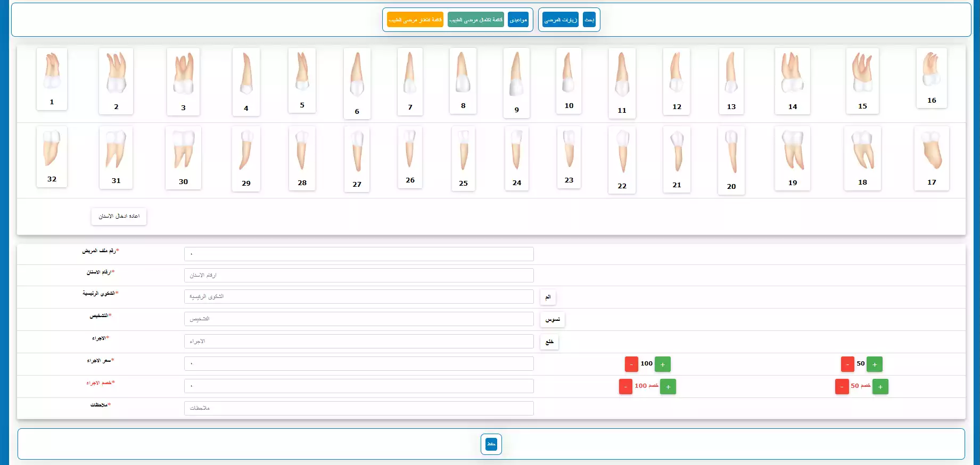
Task: Select lower wisdom tooth 32
Action: pos(52,156)
